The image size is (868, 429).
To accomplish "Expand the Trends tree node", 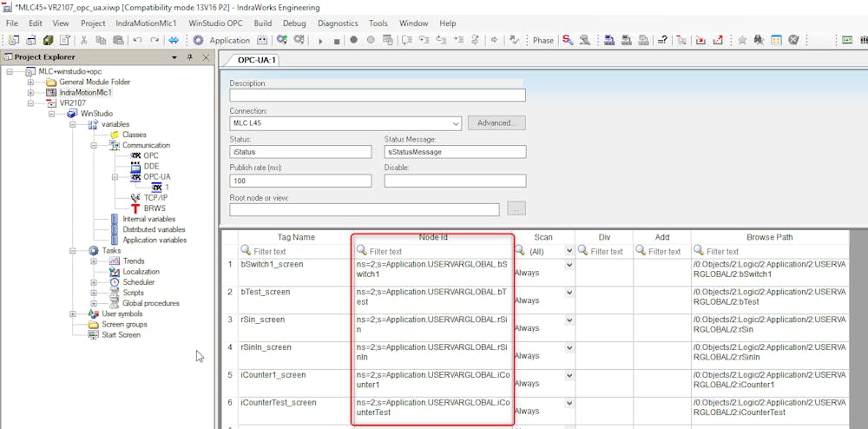I will [95, 261].
